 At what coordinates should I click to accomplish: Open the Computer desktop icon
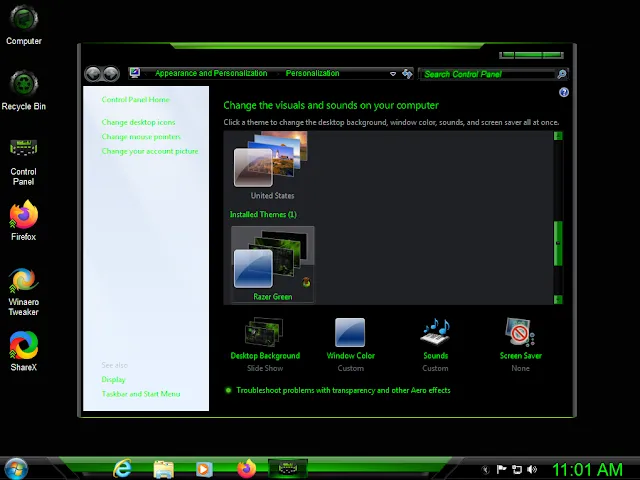24,24
